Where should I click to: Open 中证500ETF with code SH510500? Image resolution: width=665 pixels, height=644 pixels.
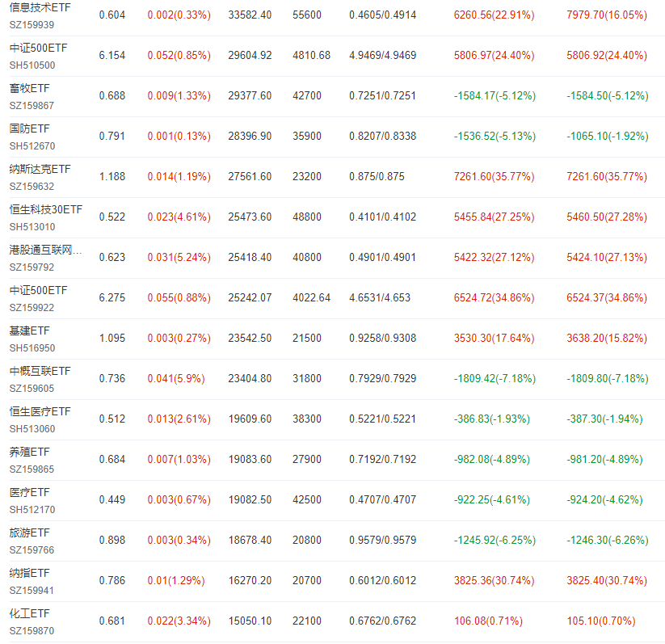38,48
